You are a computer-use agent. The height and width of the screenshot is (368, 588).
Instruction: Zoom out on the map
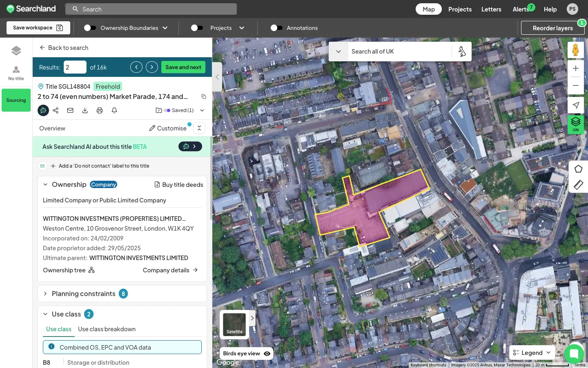tap(575, 85)
